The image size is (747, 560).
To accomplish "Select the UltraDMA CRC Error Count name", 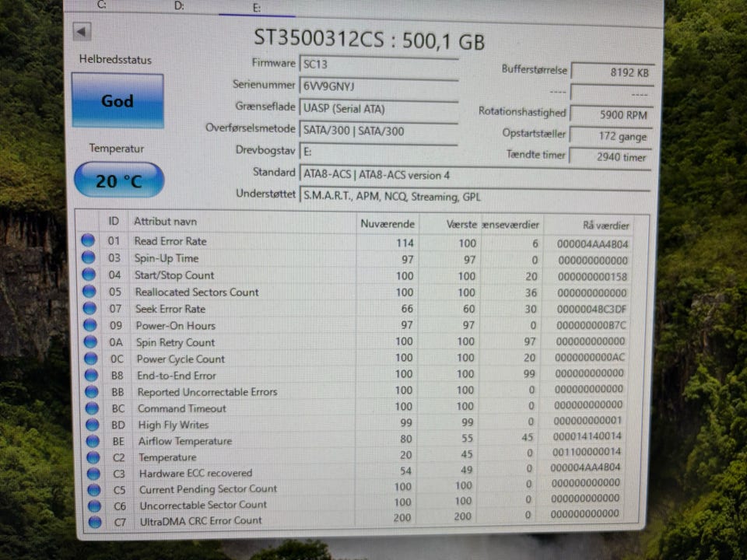I will pos(201,521).
